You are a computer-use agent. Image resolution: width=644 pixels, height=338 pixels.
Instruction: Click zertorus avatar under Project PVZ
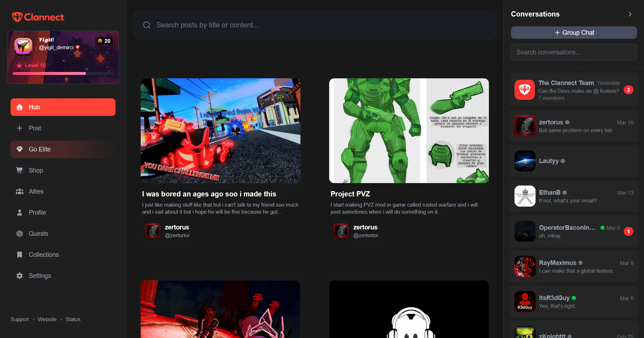(x=341, y=231)
